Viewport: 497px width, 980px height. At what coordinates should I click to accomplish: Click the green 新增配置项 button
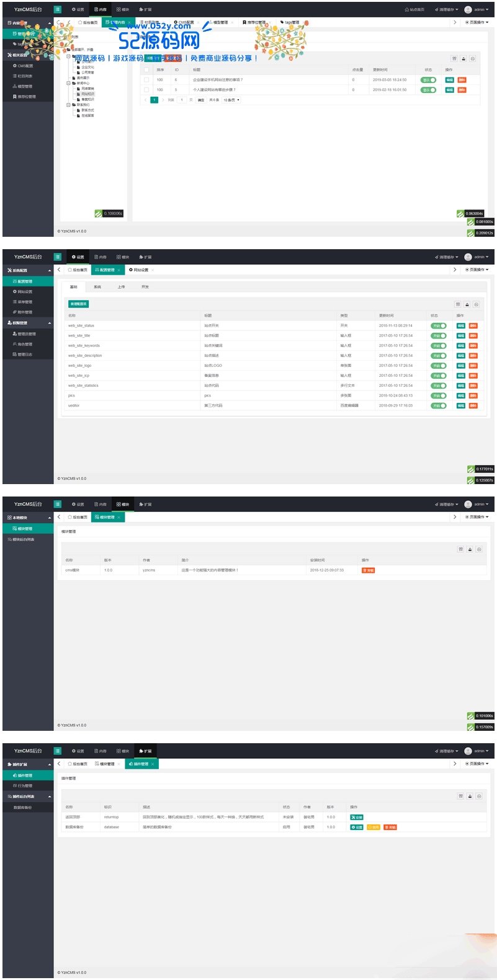pos(79,304)
